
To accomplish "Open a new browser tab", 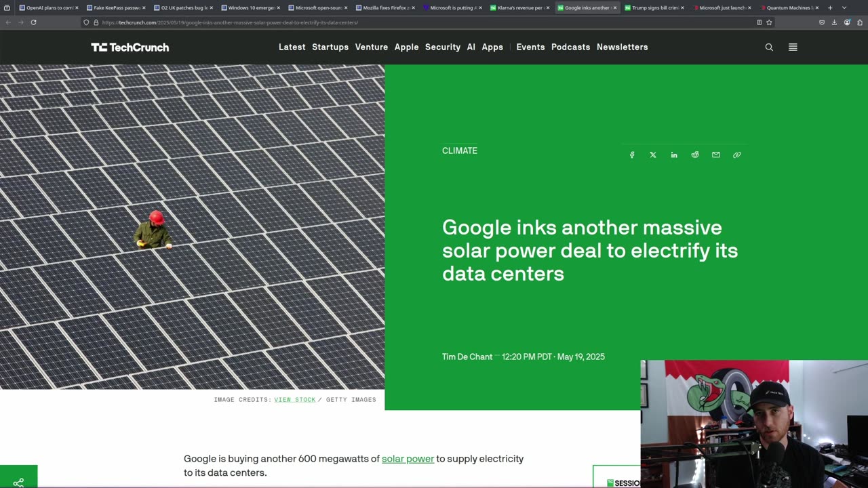I will point(830,8).
